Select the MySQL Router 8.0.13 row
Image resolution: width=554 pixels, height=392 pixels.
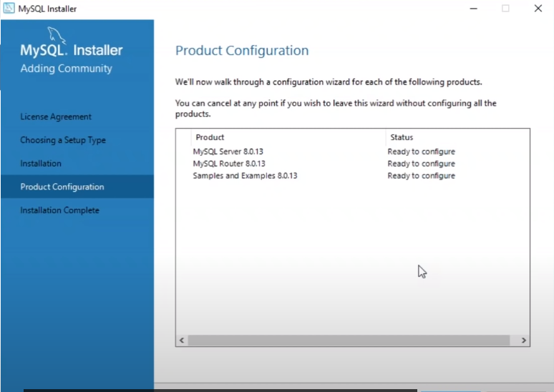(x=229, y=164)
